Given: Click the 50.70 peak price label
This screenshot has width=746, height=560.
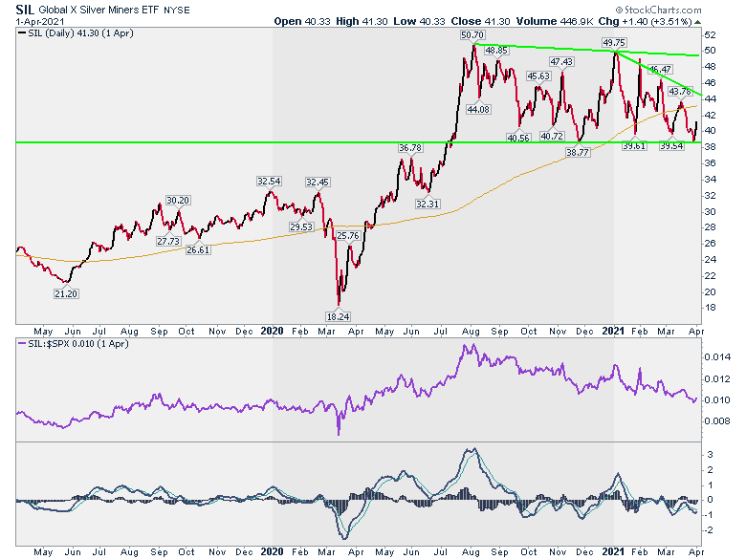Looking at the screenshot, I should pyautogui.click(x=472, y=35).
